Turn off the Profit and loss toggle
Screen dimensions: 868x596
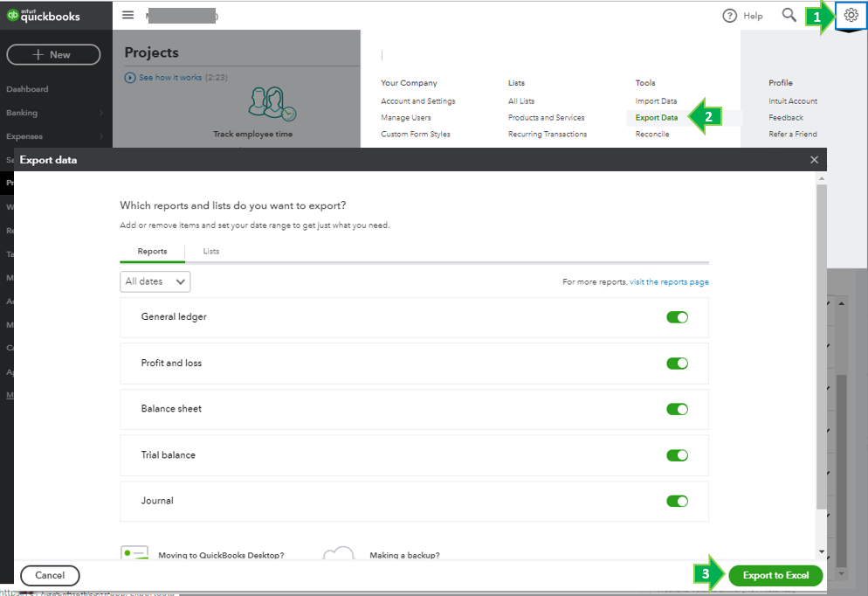677,364
